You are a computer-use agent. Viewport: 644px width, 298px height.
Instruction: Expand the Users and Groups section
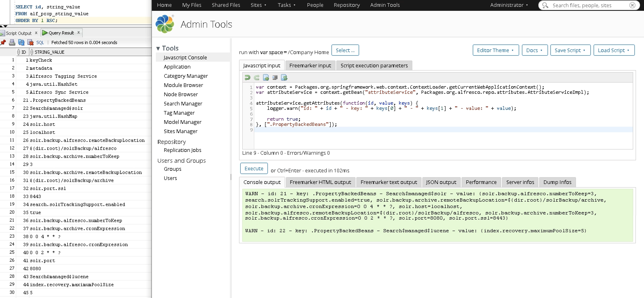(x=181, y=160)
